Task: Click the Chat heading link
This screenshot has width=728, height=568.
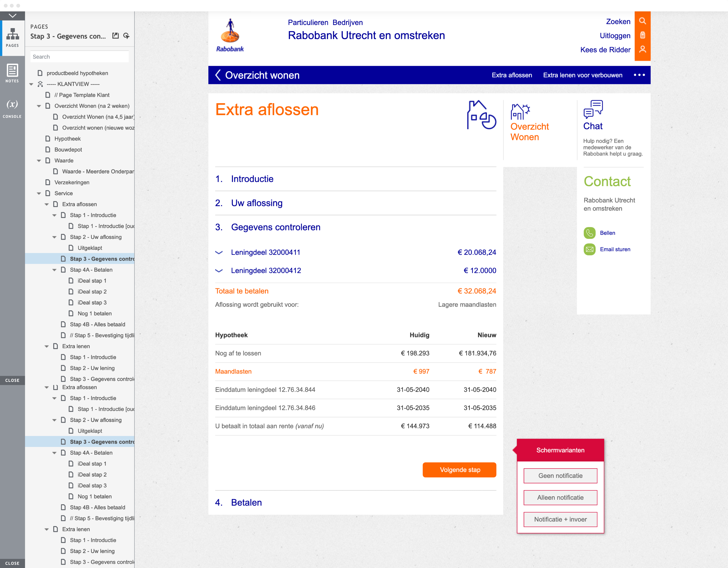Action: click(x=593, y=126)
